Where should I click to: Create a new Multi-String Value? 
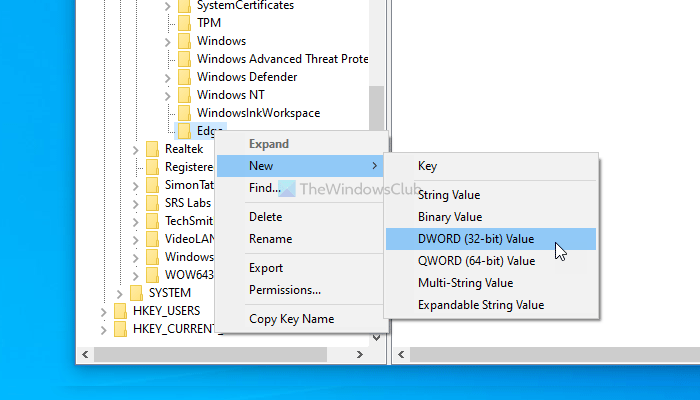pos(491,283)
